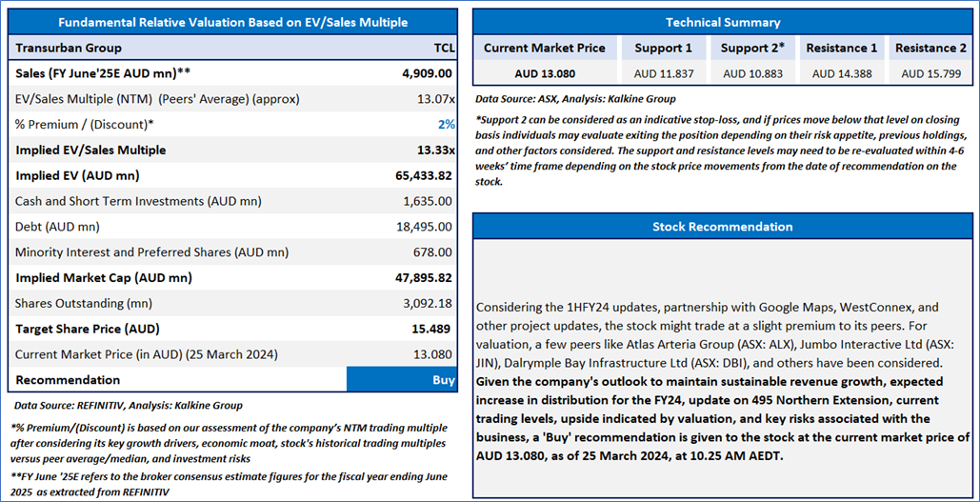Viewport: 980px width, 502px height.
Task: Select the Implied EV/Sales Multiple 13.33x cell
Action: coord(431,151)
